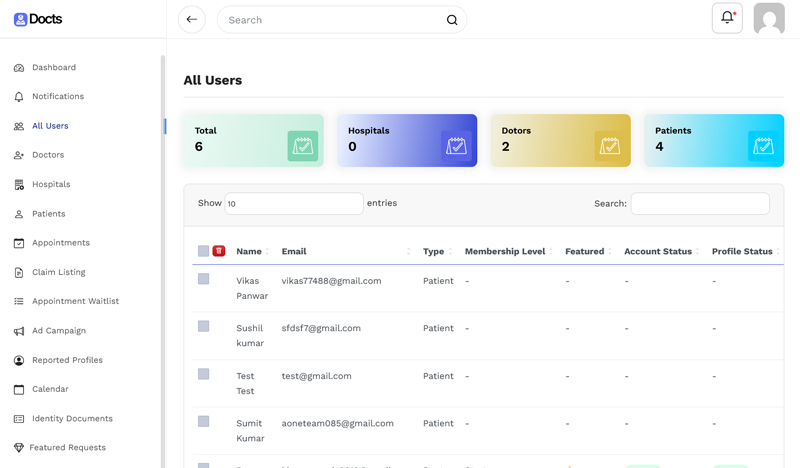Go to Doctors page
The width and height of the screenshot is (800, 468).
48,155
